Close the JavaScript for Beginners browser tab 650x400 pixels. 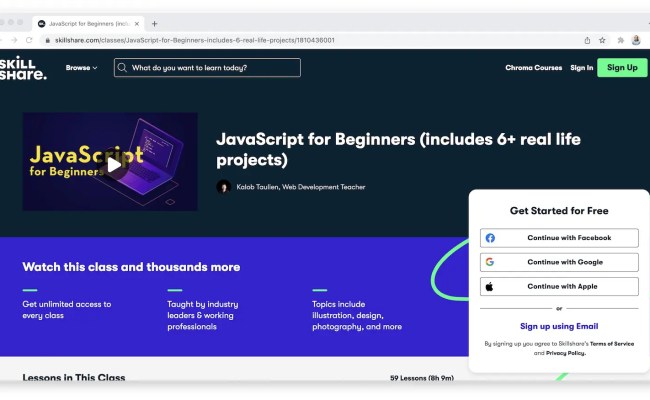click(137, 24)
